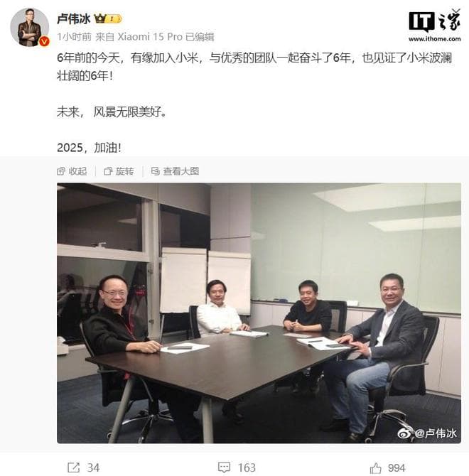Open the comments via speech bubble icon

(225, 467)
